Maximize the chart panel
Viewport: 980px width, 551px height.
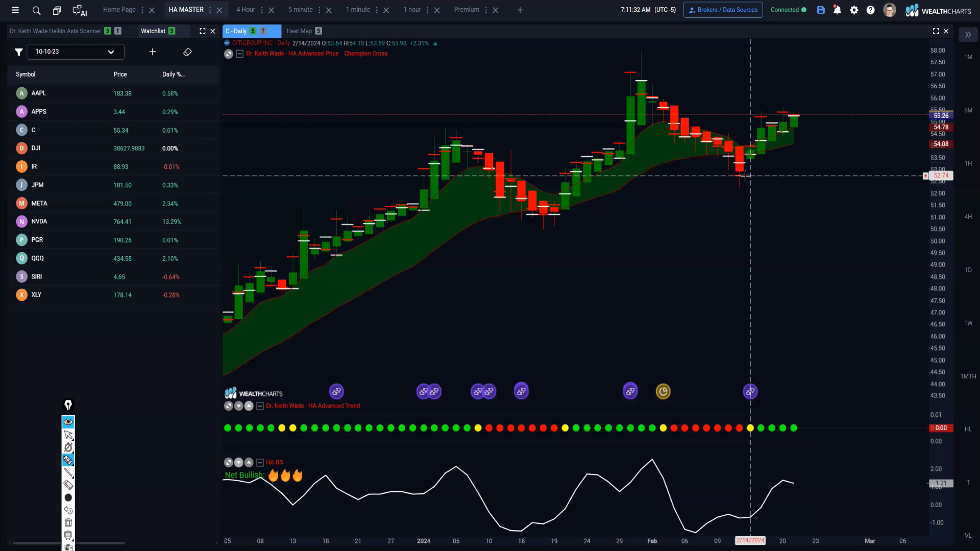936,31
